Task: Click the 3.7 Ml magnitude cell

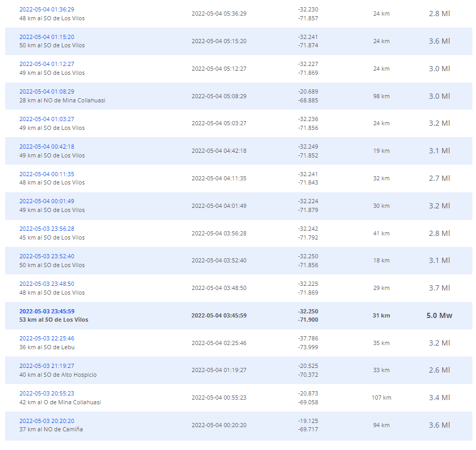Action: (x=439, y=288)
